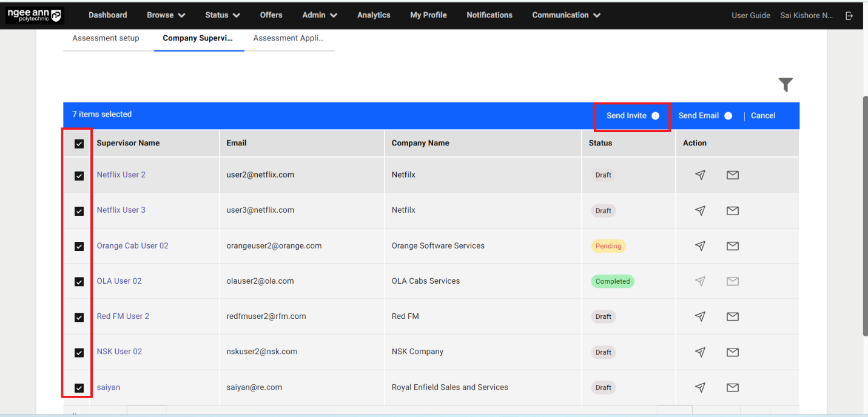Uncheck the OLA User 02 checkbox

tap(79, 282)
